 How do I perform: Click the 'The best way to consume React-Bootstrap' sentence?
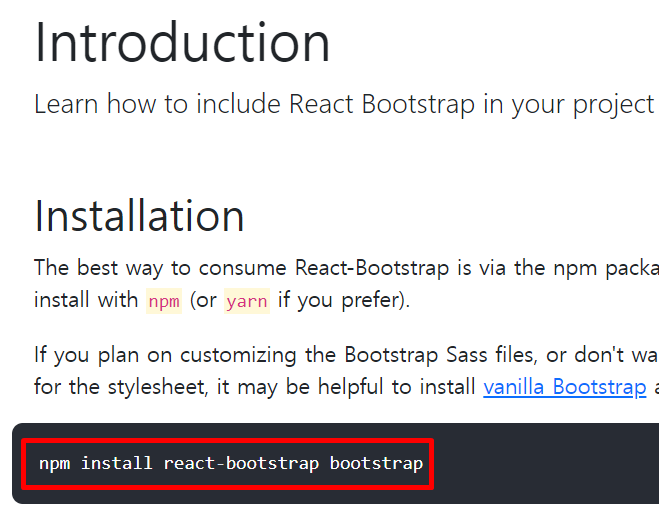(x=346, y=268)
